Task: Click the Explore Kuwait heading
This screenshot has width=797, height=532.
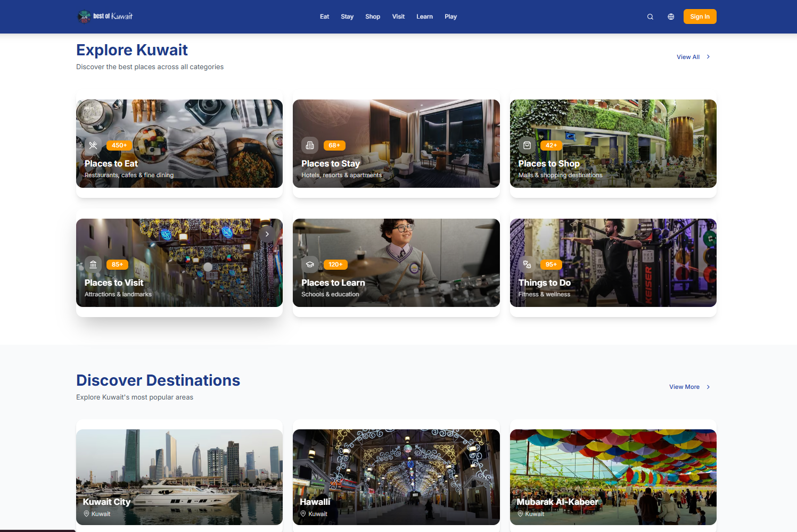Action: point(132,50)
